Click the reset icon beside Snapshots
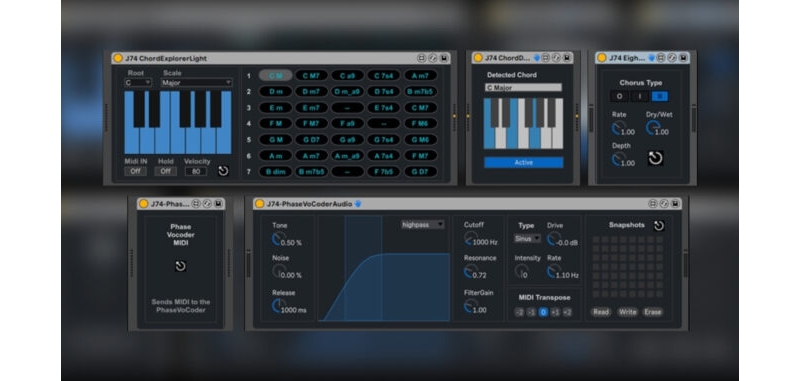 click(x=659, y=225)
